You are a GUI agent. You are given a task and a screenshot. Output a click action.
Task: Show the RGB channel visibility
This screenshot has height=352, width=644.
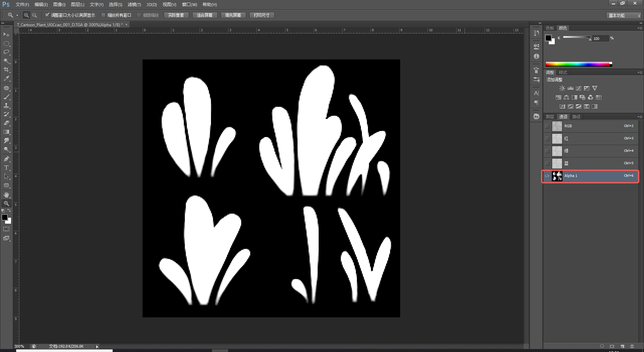(547, 126)
